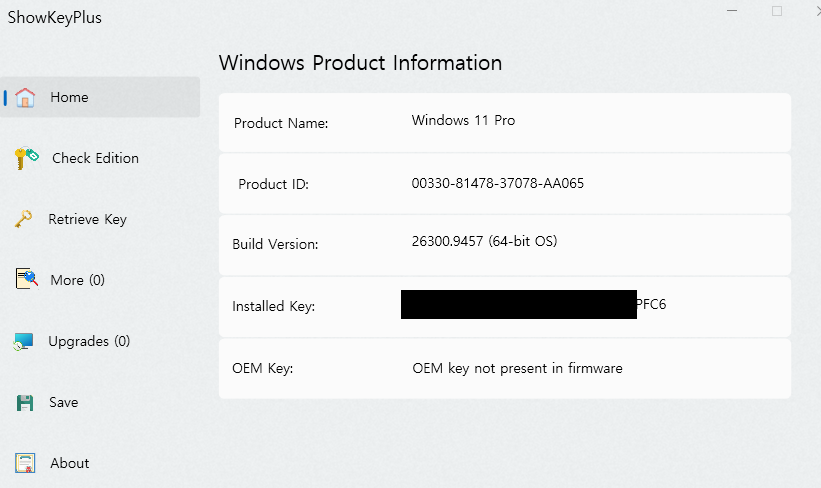821x488 pixels.
Task: Click the Home house icon
Action: pos(25,97)
